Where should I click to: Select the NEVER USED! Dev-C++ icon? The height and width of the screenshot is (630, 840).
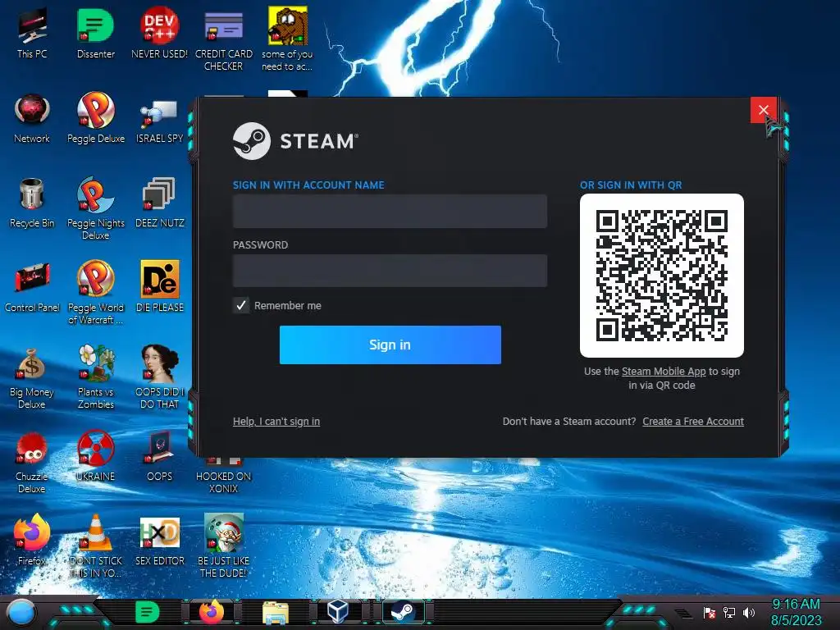tap(159, 33)
